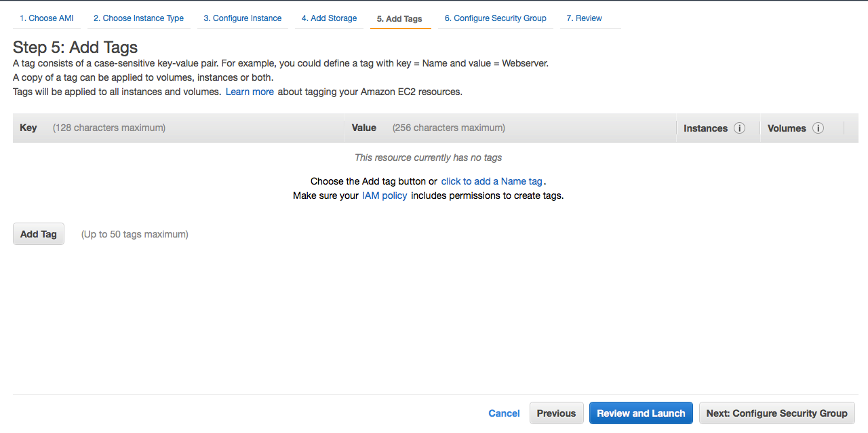
Task: Select the Add Storage step tab
Action: coord(329,18)
